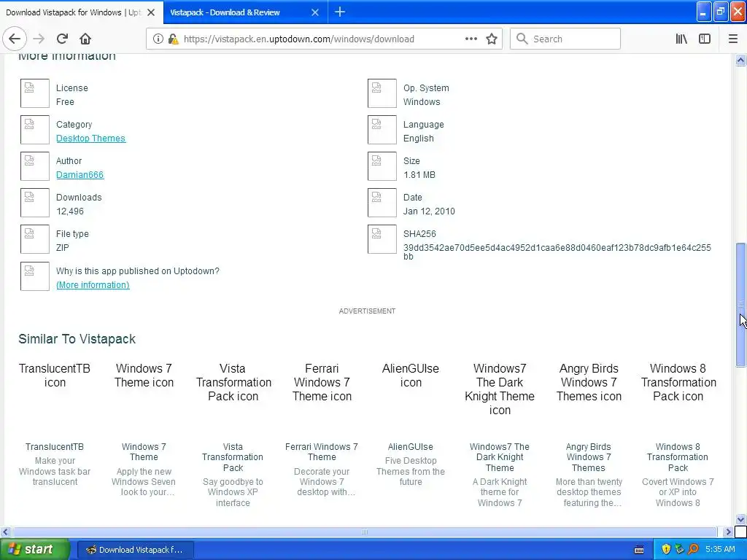Open Vista Transformation Pack icon thumbnail

[233, 382]
